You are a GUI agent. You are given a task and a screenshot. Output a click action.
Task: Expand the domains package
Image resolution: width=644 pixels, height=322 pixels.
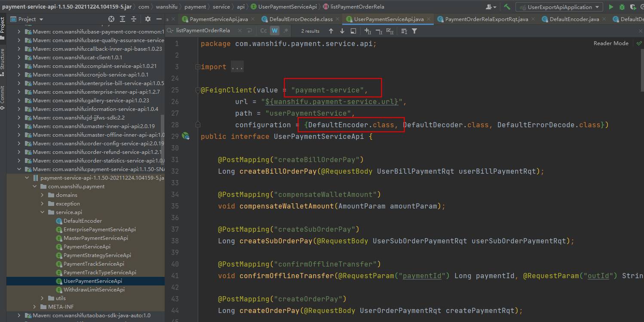point(42,195)
